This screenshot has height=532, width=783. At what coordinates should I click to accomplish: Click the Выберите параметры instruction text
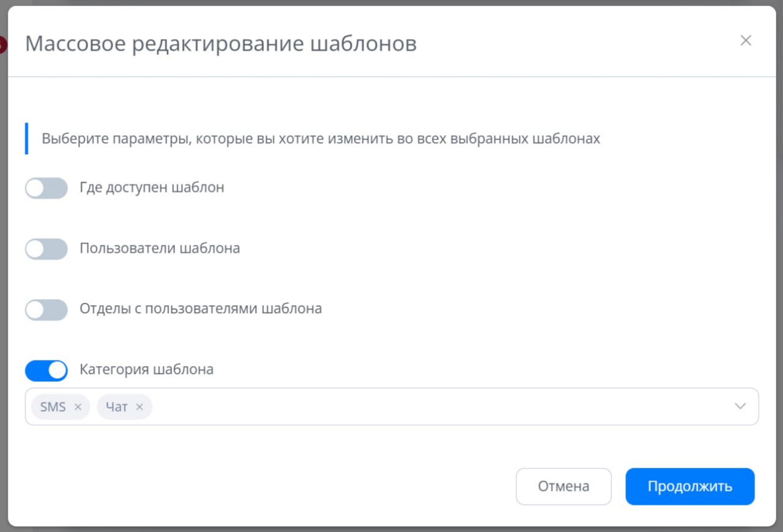pyautogui.click(x=321, y=139)
